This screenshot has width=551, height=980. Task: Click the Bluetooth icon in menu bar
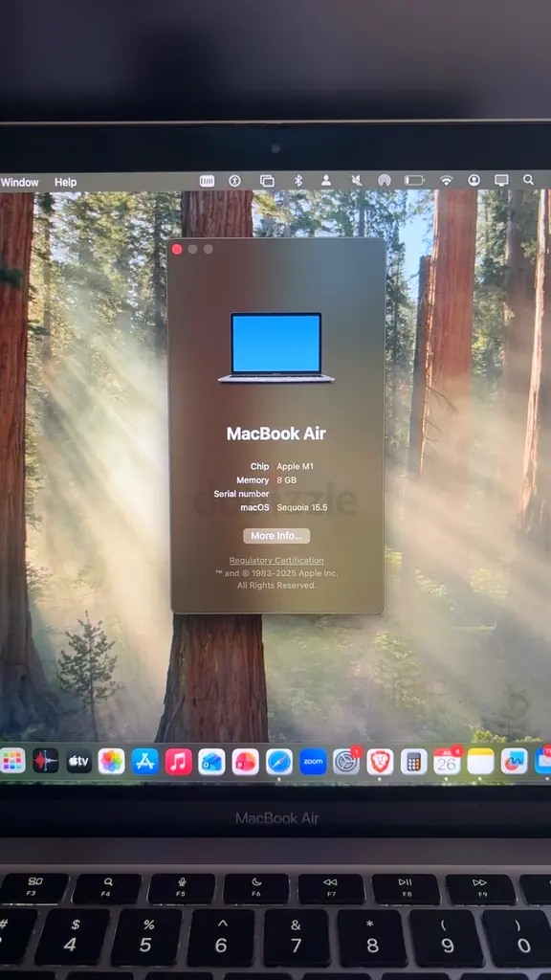pos(298,181)
